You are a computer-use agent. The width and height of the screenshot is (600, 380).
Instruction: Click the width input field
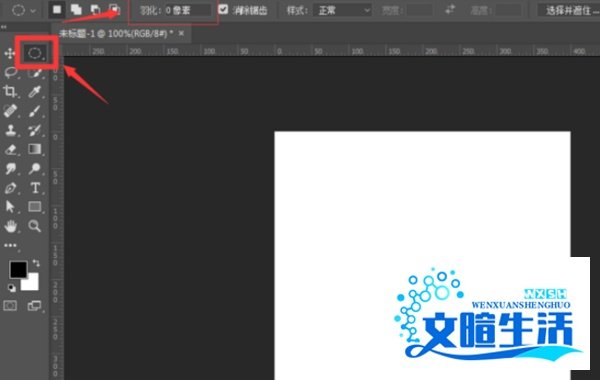[x=420, y=10]
